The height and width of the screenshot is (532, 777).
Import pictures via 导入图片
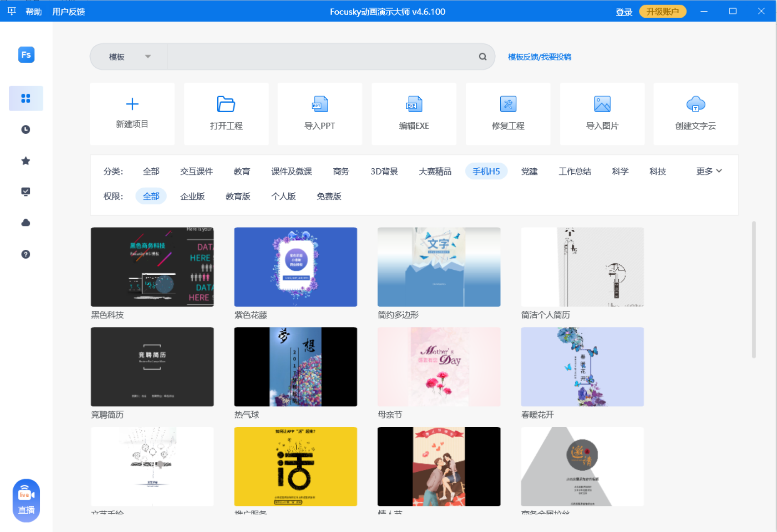pos(602,113)
